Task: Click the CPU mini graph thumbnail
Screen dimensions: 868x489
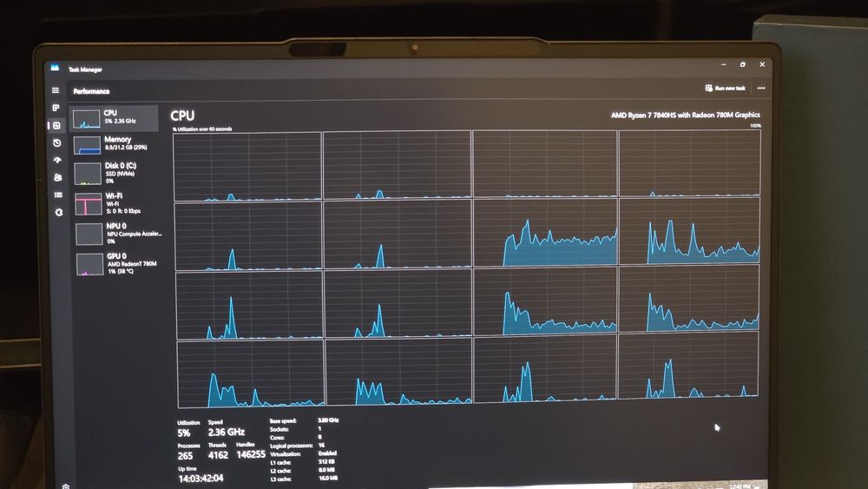Action: click(86, 119)
